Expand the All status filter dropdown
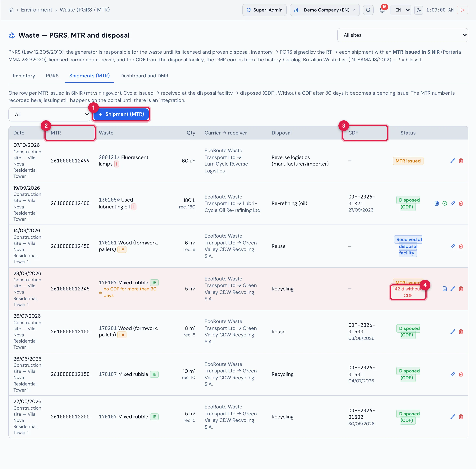Viewport: 476px width, 469px height. [x=49, y=114]
